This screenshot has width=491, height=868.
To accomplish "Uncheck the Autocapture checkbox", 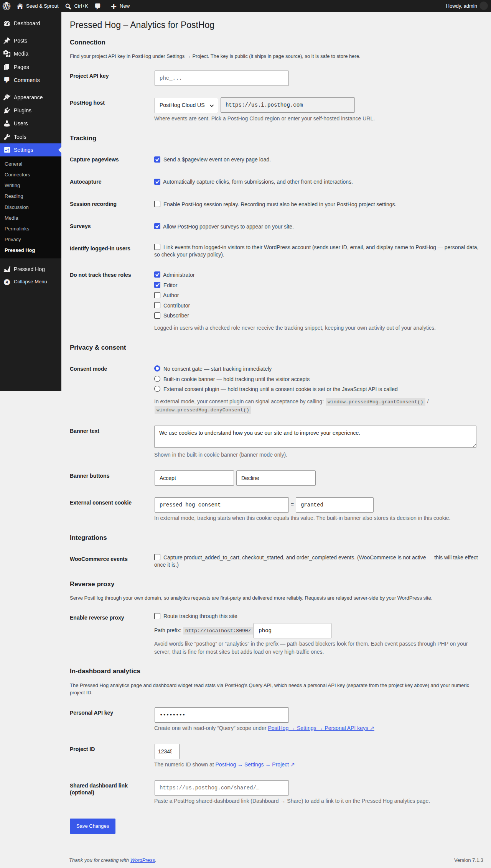I will 157,182.
